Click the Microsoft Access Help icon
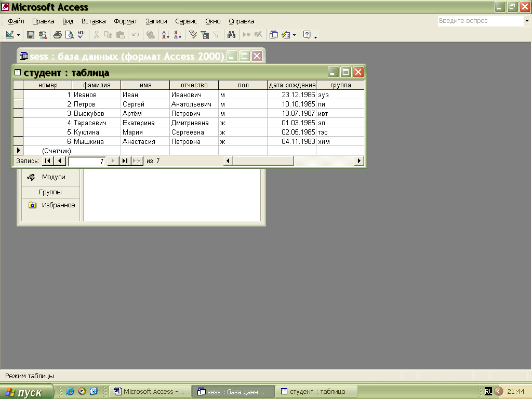The image size is (532, 399). (x=307, y=35)
